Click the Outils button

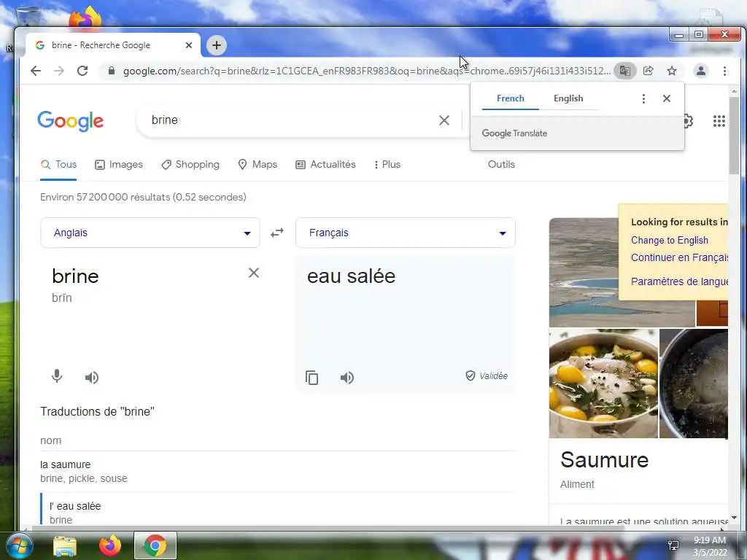click(501, 164)
